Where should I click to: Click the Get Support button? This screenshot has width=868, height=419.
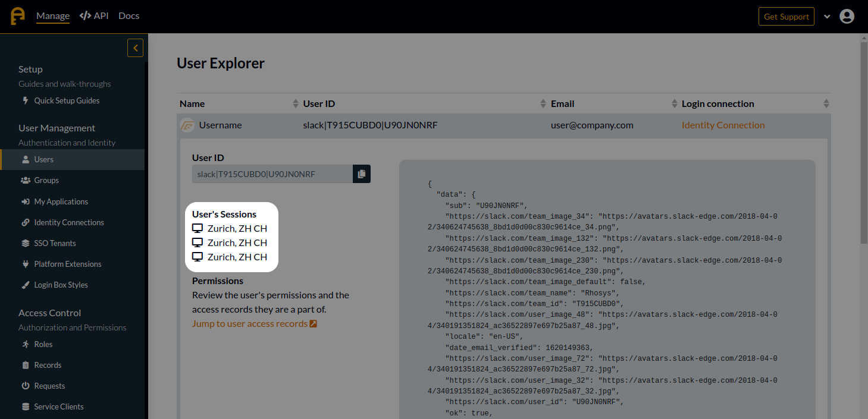click(x=786, y=16)
